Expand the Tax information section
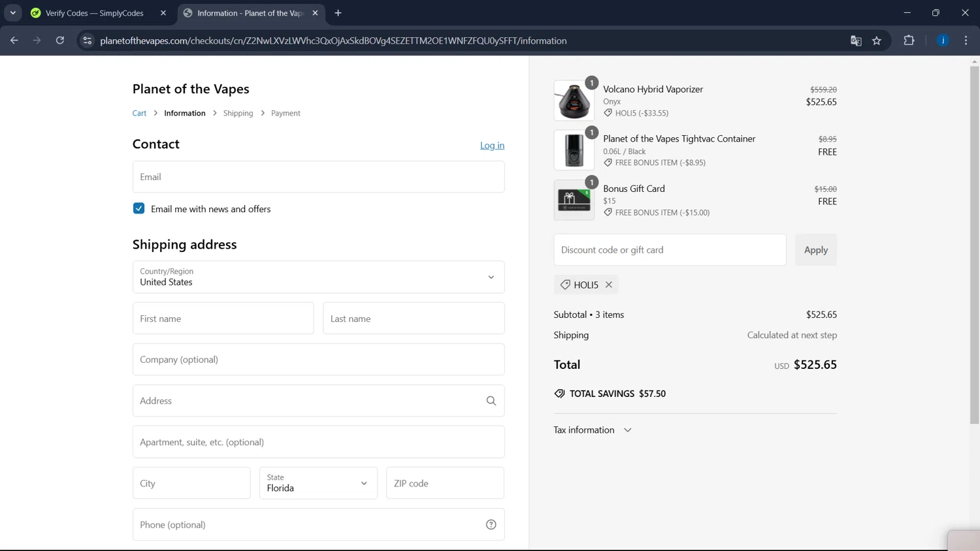The height and width of the screenshot is (551, 980). point(593,430)
